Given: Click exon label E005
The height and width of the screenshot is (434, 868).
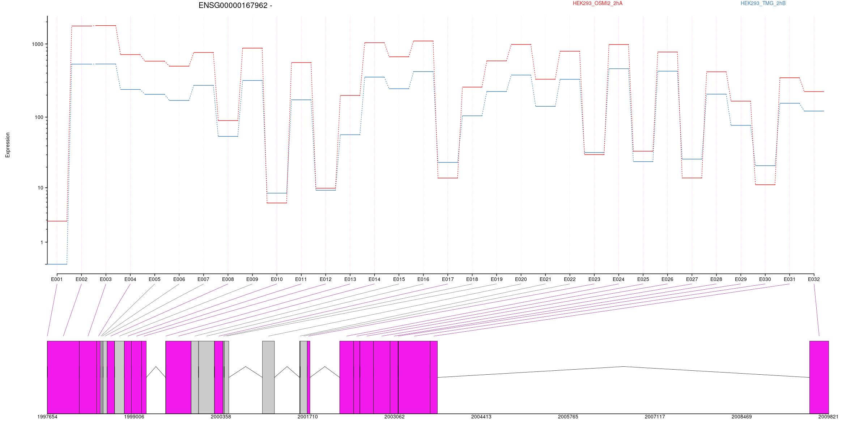Looking at the screenshot, I should 154,279.
